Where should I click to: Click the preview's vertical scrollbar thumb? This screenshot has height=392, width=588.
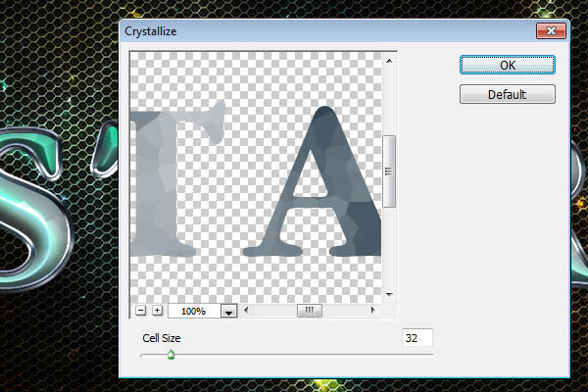click(389, 171)
